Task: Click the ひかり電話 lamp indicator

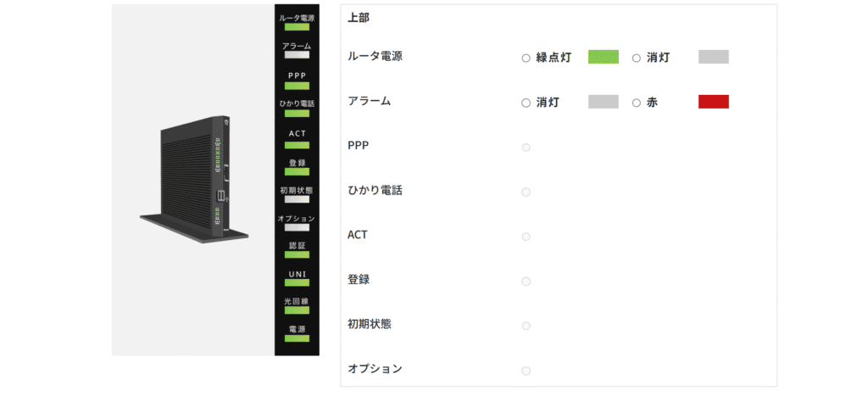Action: point(297,113)
